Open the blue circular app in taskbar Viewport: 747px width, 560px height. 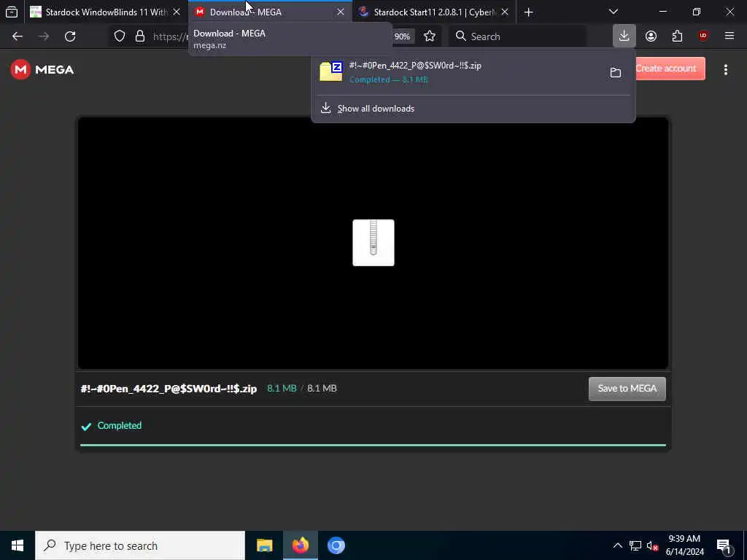pos(336,545)
